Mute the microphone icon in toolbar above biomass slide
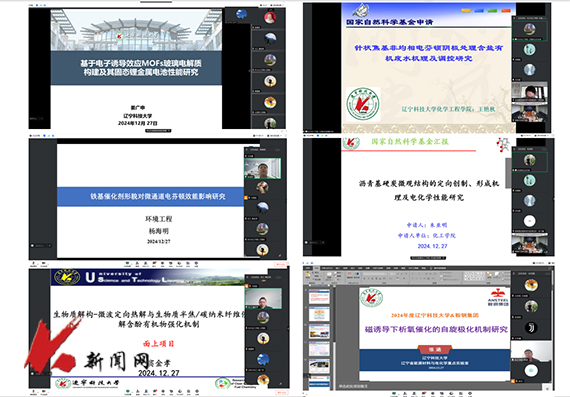 pos(33,263)
